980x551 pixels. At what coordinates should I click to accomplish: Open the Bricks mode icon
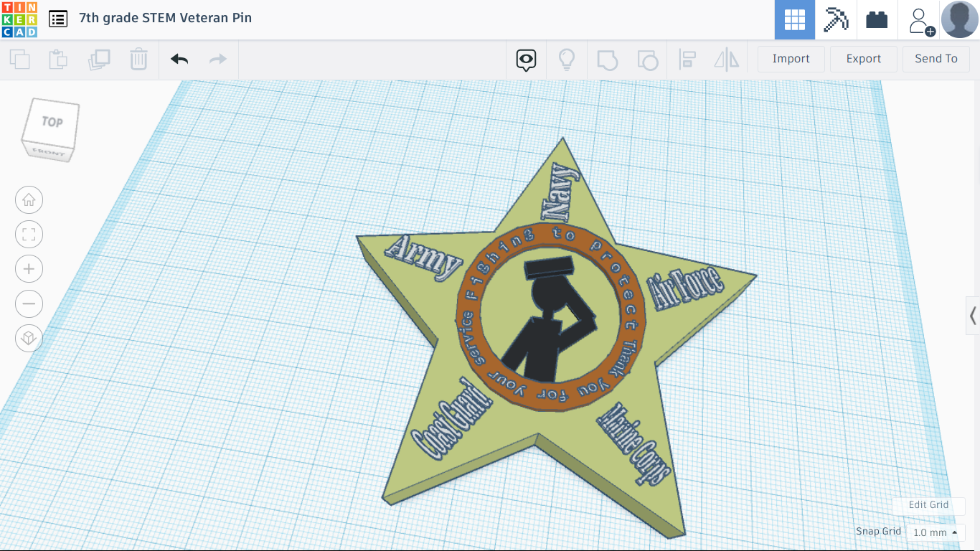click(x=877, y=19)
